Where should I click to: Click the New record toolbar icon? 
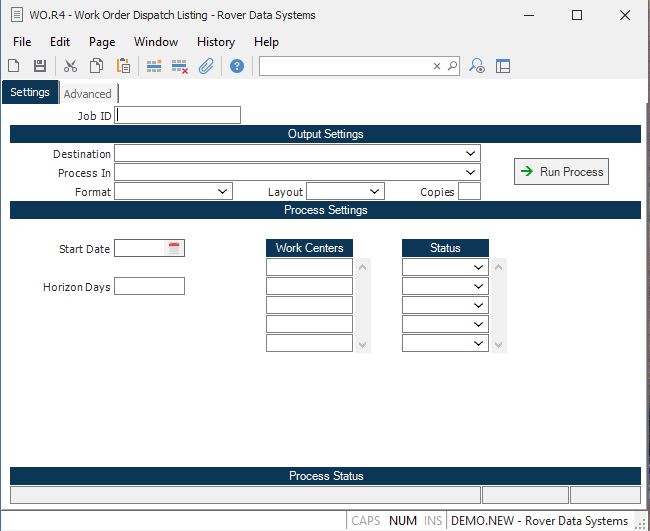(x=14, y=66)
